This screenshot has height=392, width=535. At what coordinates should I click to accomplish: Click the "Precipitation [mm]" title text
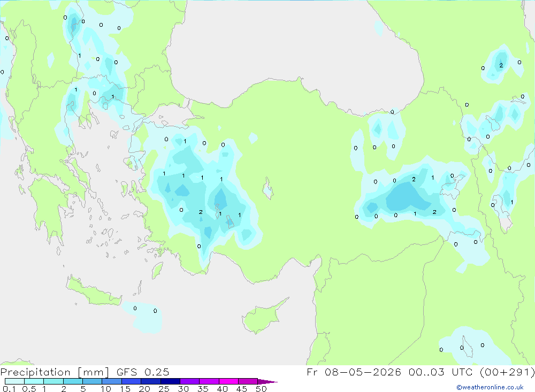[55, 372]
